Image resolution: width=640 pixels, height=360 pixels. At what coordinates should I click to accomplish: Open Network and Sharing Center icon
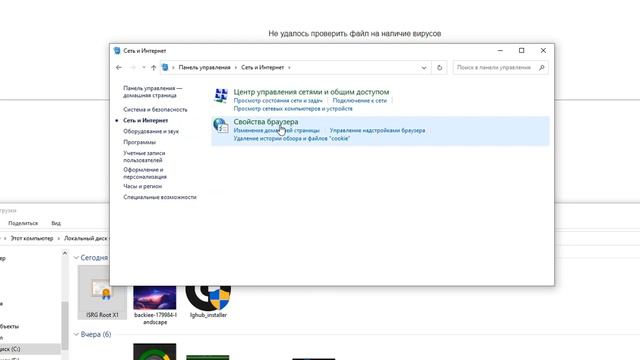click(x=221, y=96)
